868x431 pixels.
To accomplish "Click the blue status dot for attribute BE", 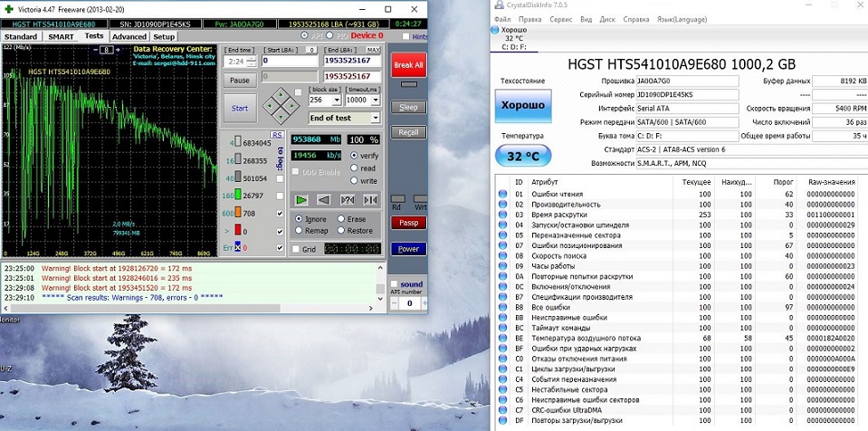I will point(502,338).
